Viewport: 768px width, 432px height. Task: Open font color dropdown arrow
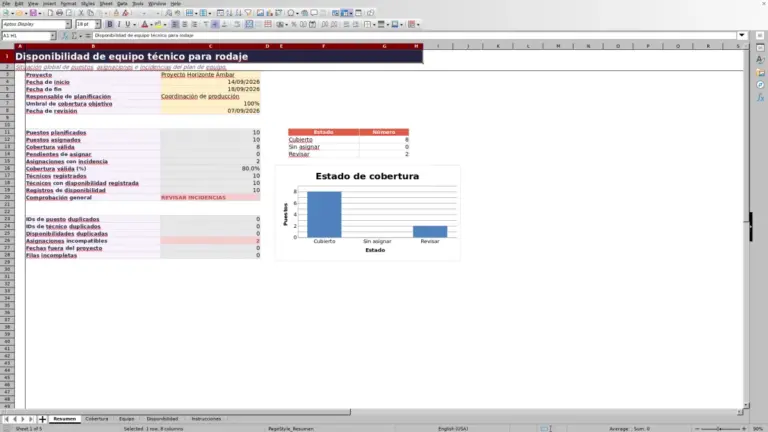tap(151, 24)
